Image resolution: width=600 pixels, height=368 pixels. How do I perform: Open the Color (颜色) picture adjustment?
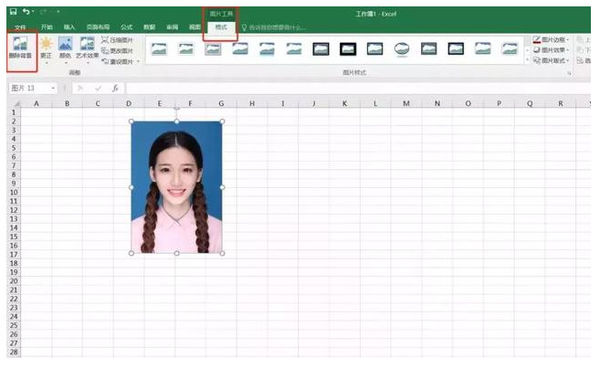pyautogui.click(x=65, y=48)
